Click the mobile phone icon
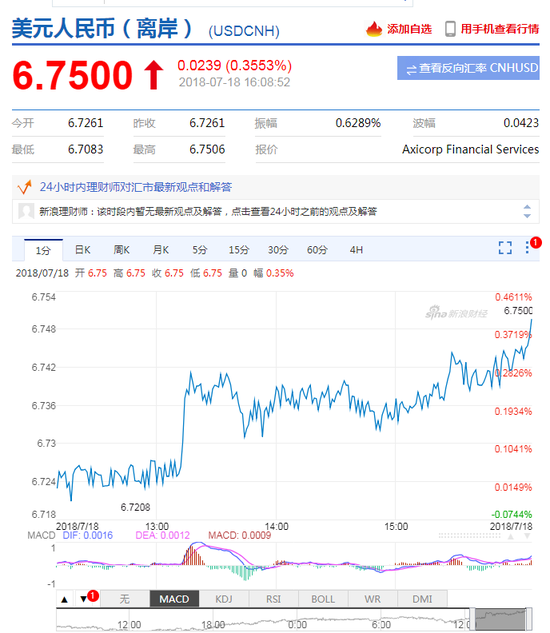Screen dimensions: 550x633 (x=450, y=29)
